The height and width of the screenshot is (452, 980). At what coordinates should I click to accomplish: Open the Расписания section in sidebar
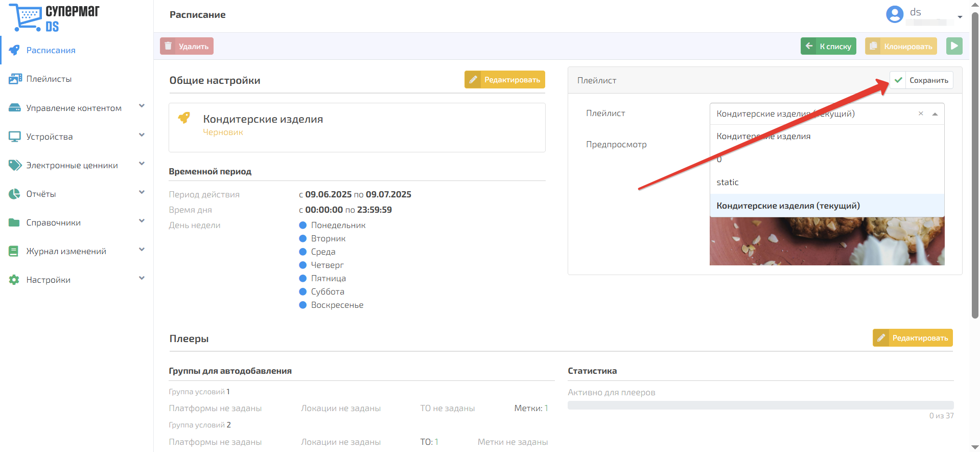(x=77, y=50)
